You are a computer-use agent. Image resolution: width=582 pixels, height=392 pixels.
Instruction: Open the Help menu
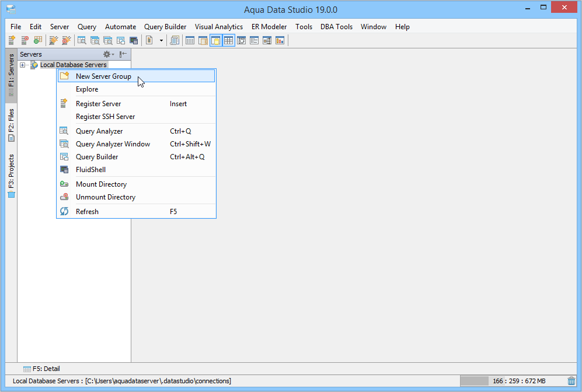tap(402, 27)
